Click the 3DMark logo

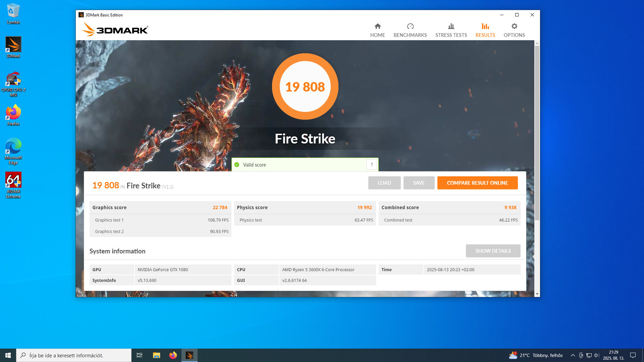(x=115, y=30)
